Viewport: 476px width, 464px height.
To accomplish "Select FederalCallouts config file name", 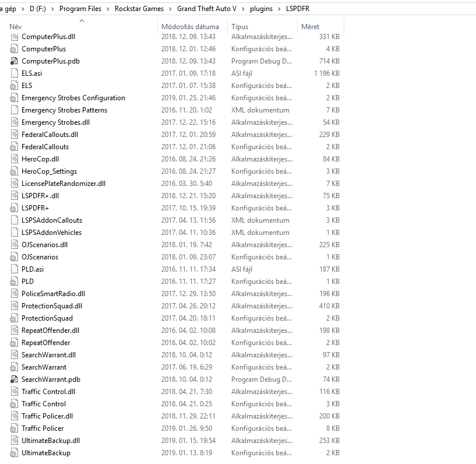I will tap(45, 147).
